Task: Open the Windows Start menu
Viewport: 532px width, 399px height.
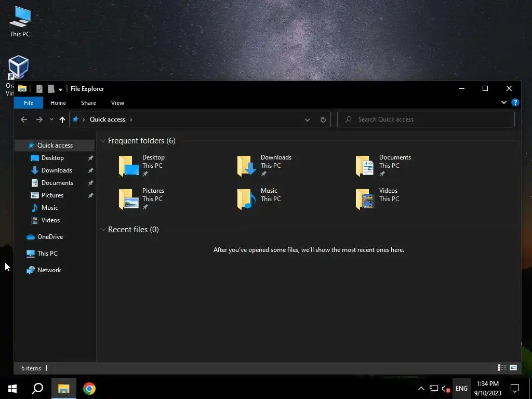Action: [12, 389]
